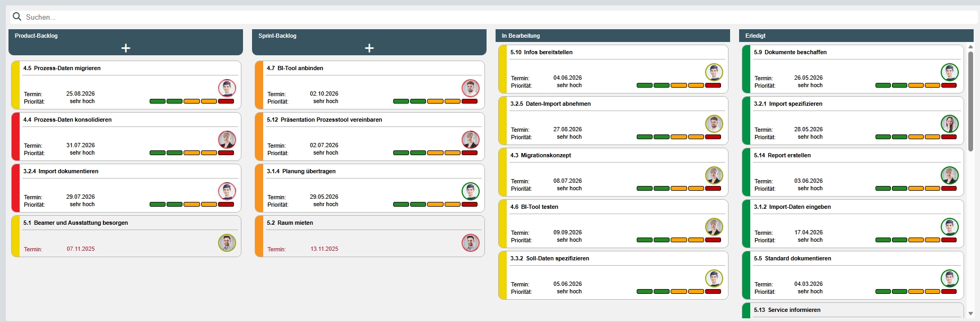The image size is (980, 322).
Task: Open avatar on card 3.2.4 Import dokumentieren
Action: [x=227, y=191]
